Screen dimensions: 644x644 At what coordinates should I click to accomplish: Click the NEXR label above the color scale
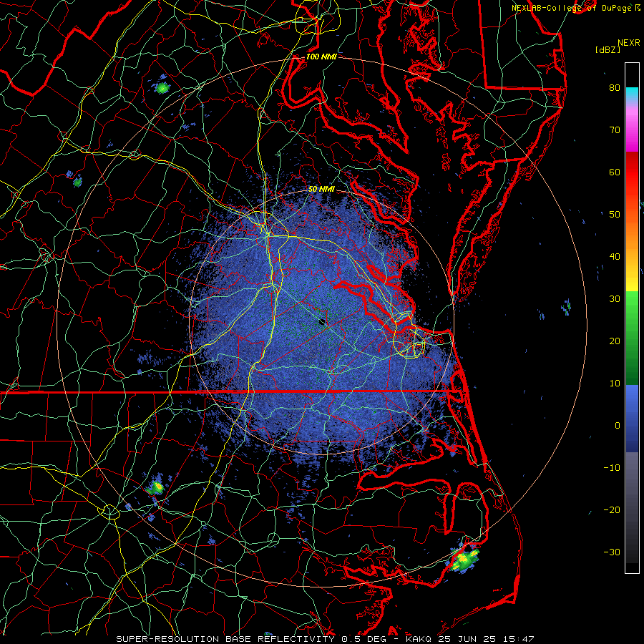[x=629, y=43]
